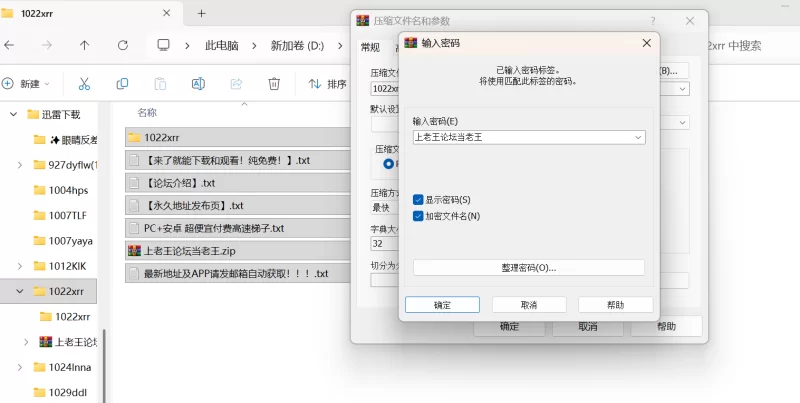
Task: Open the new tab plus button
Action: point(201,13)
